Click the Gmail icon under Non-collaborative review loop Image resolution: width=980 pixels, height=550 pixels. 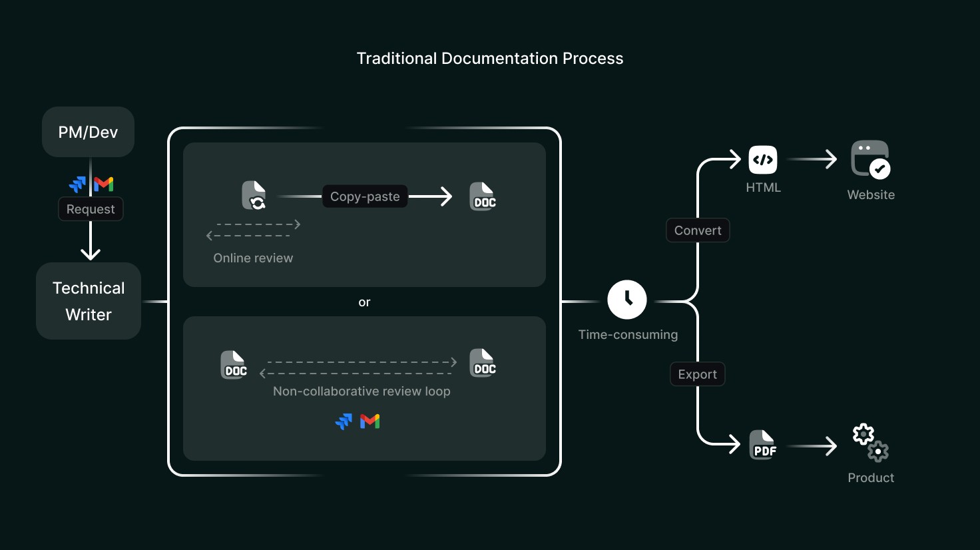pos(370,421)
